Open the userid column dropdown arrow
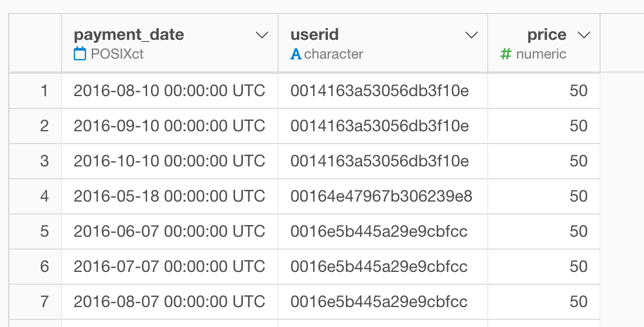This screenshot has width=644, height=327. click(471, 35)
